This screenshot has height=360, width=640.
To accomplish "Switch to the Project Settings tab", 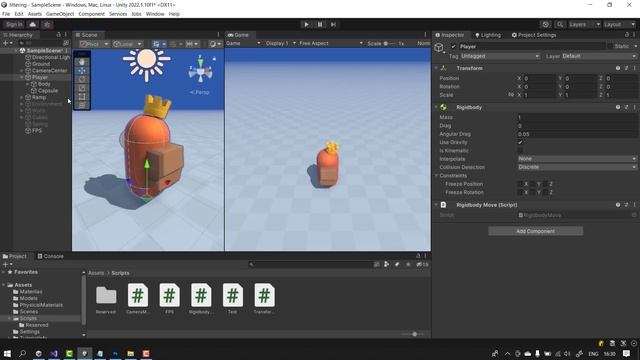I will click(x=534, y=35).
